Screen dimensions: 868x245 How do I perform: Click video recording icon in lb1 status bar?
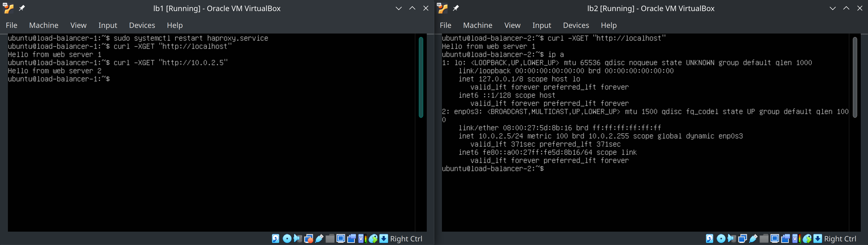tap(351, 239)
